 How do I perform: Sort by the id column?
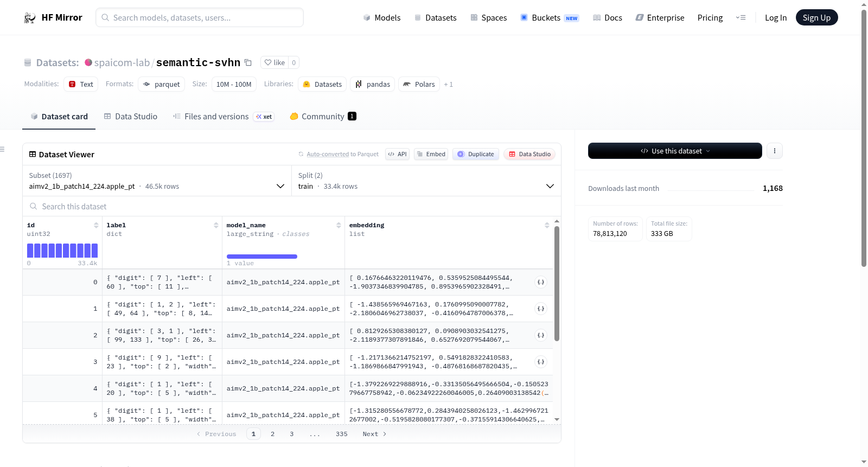(96, 225)
